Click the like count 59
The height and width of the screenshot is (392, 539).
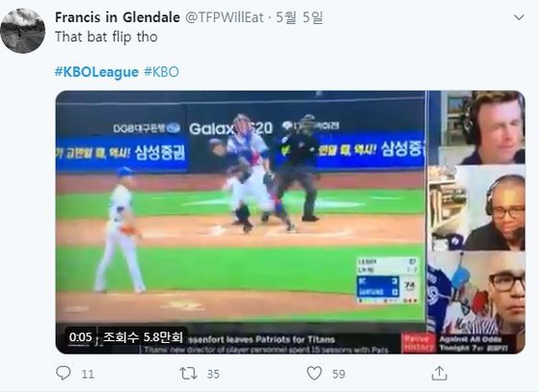pos(338,374)
